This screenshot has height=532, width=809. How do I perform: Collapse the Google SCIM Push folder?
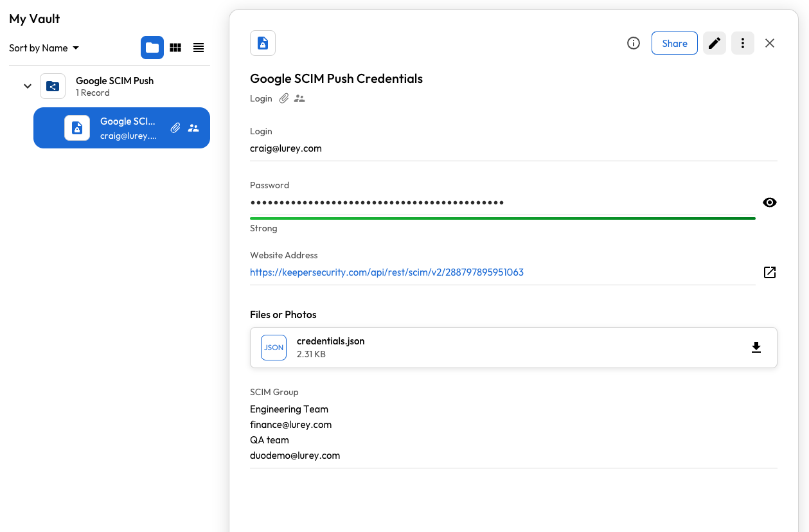pos(28,86)
